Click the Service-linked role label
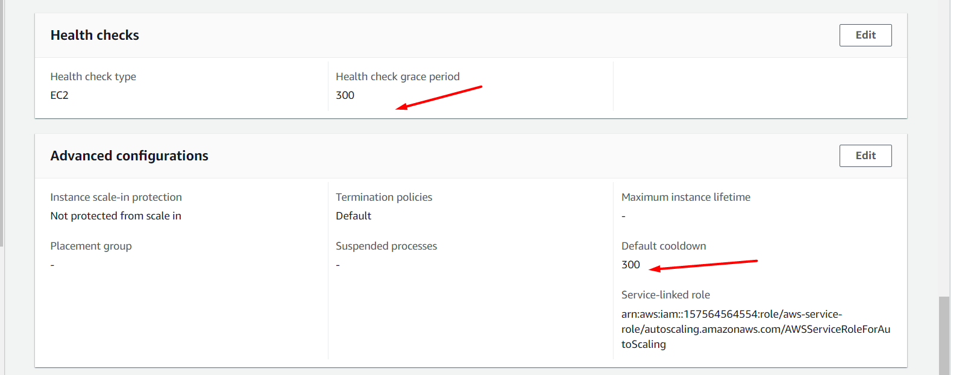 [x=665, y=294]
